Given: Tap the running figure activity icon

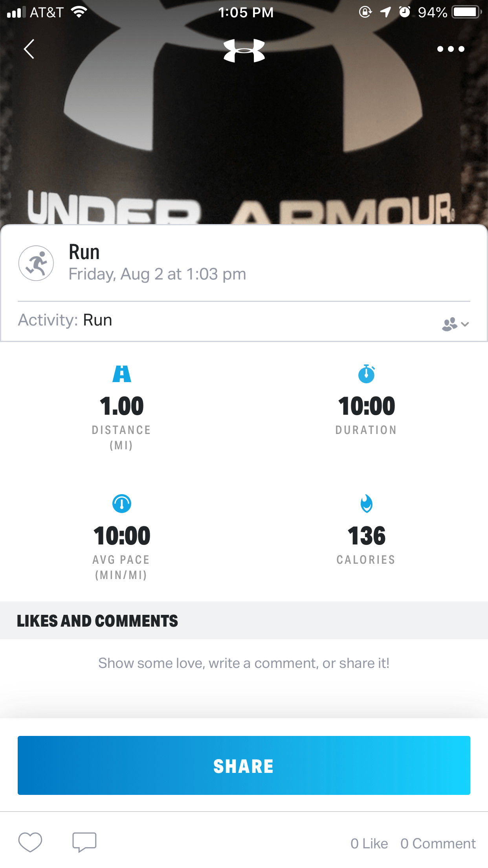Looking at the screenshot, I should [36, 263].
